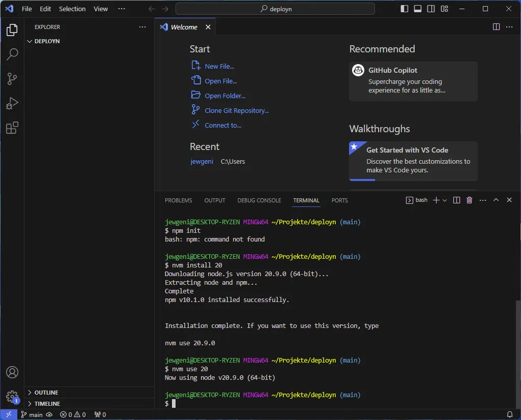Viewport: 521px width, 420px height.
Task: Expand the TIMELINE section
Action: [x=47, y=404]
